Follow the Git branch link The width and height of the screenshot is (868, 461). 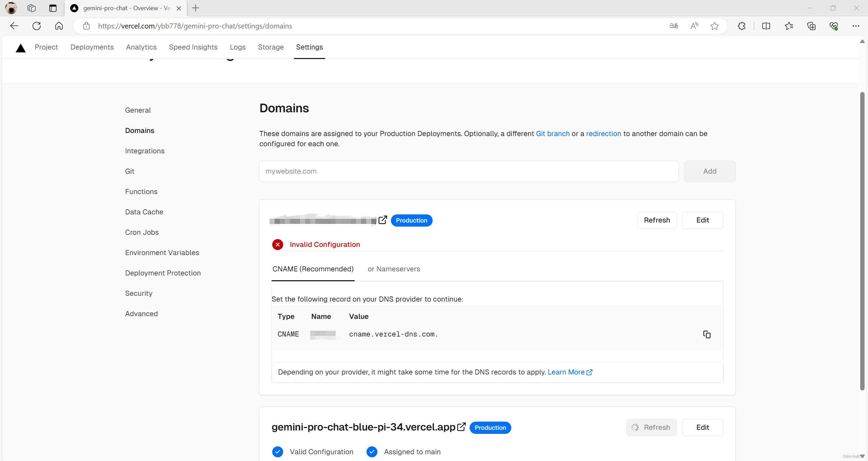coord(553,134)
